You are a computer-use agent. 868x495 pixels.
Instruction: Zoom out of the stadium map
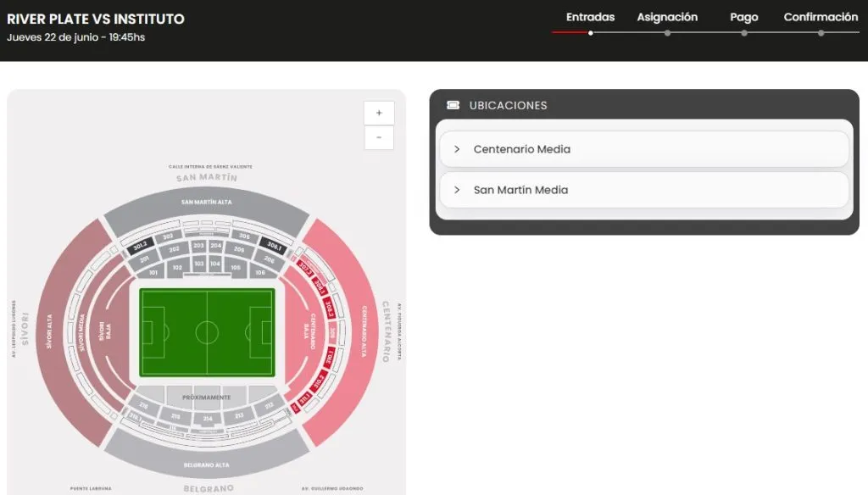379,137
